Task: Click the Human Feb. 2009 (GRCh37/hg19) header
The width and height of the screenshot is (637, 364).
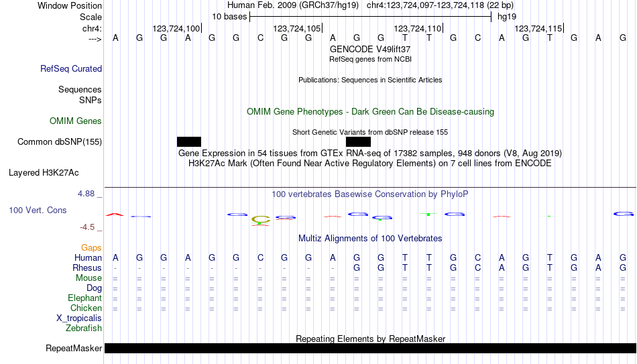Action: (x=293, y=5)
